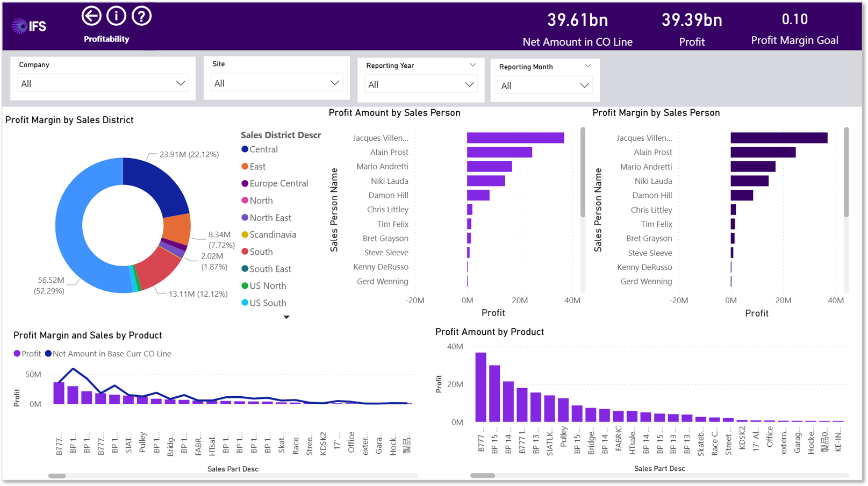Click the IFS logo
The width and height of the screenshot is (868, 486).
(29, 26)
